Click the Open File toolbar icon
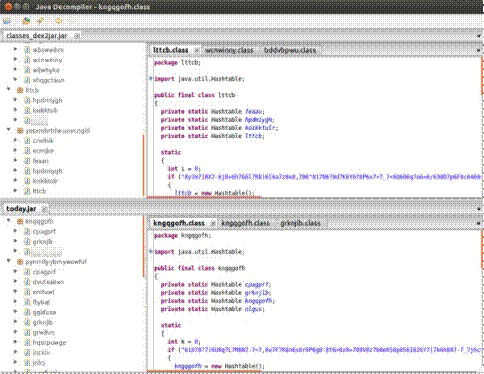Image resolution: width=484 pixels, height=374 pixels. pyautogui.click(x=7, y=21)
